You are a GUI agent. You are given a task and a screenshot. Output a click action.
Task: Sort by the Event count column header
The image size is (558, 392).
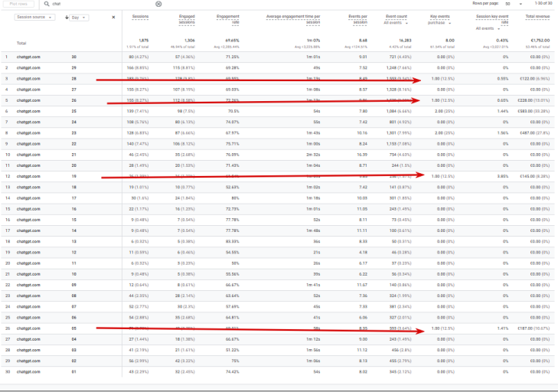coord(396,16)
